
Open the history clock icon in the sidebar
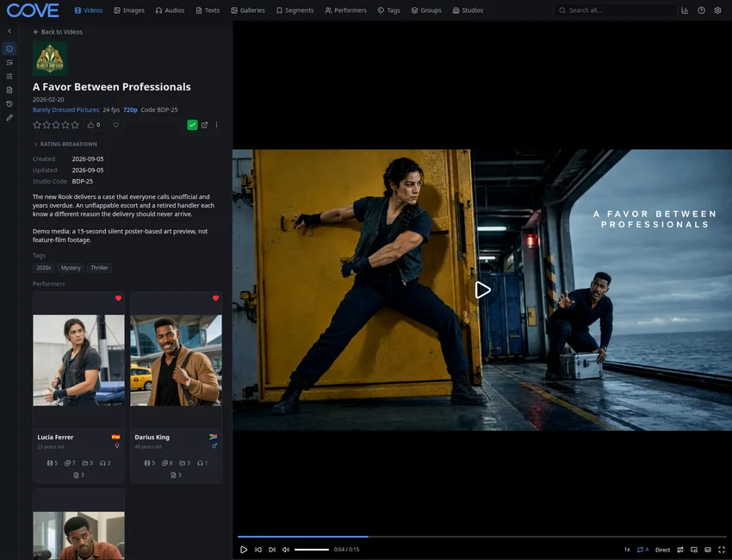[9, 103]
